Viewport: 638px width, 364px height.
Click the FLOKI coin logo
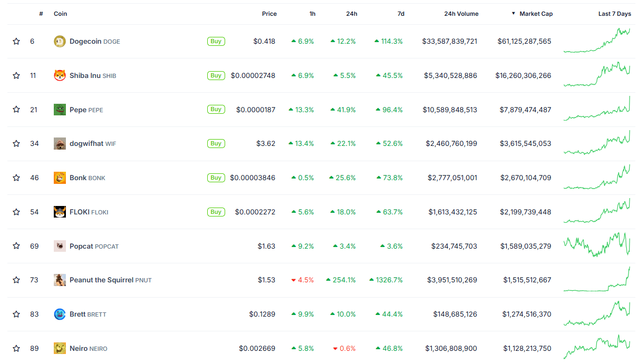60,212
